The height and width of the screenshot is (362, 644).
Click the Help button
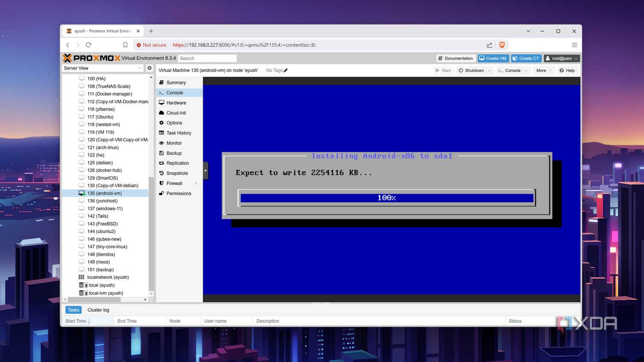567,70
